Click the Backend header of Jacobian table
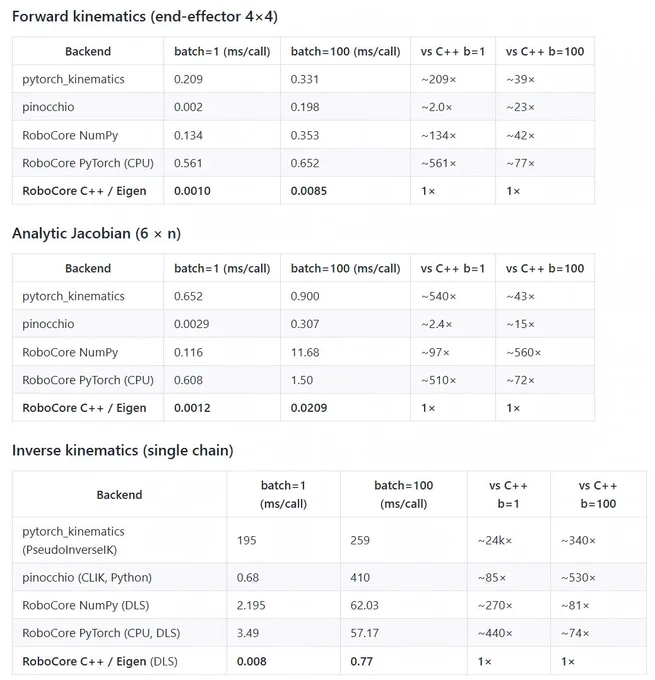The image size is (655, 680). [88, 268]
